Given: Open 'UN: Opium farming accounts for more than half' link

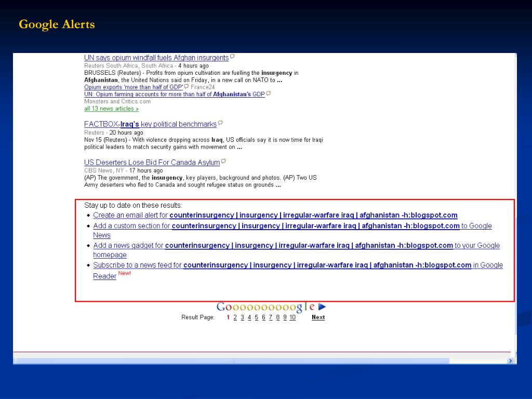Looking at the screenshot, I should coord(175,95).
